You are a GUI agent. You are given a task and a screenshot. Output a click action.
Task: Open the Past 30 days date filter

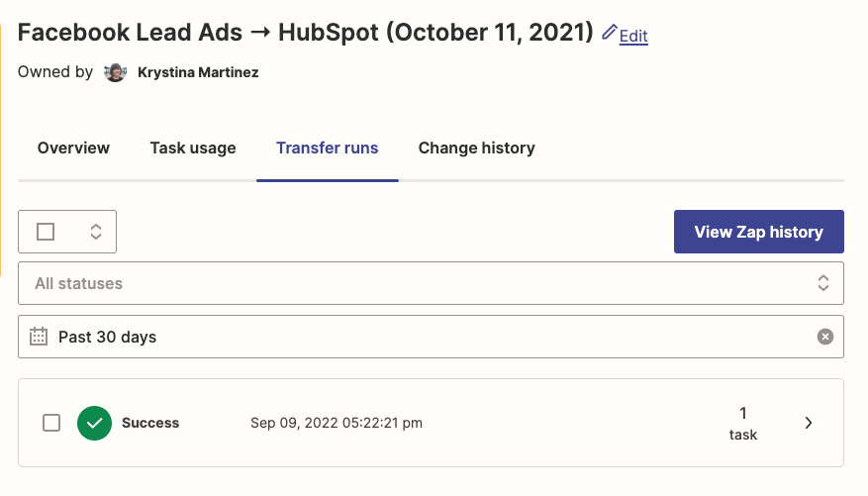click(431, 337)
